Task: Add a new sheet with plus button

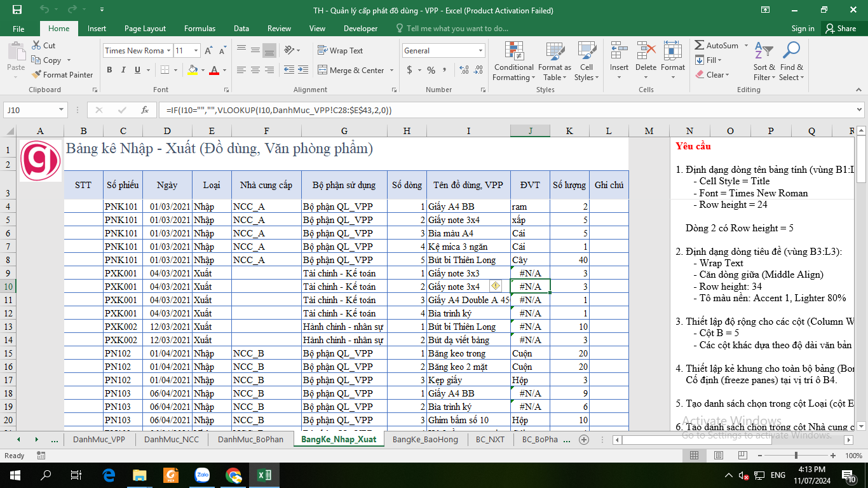Action: [584, 439]
